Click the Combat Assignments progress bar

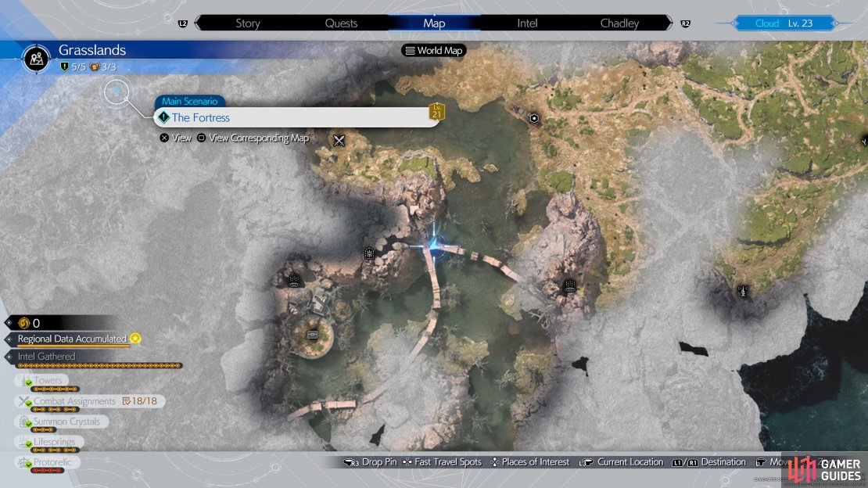tap(54, 409)
